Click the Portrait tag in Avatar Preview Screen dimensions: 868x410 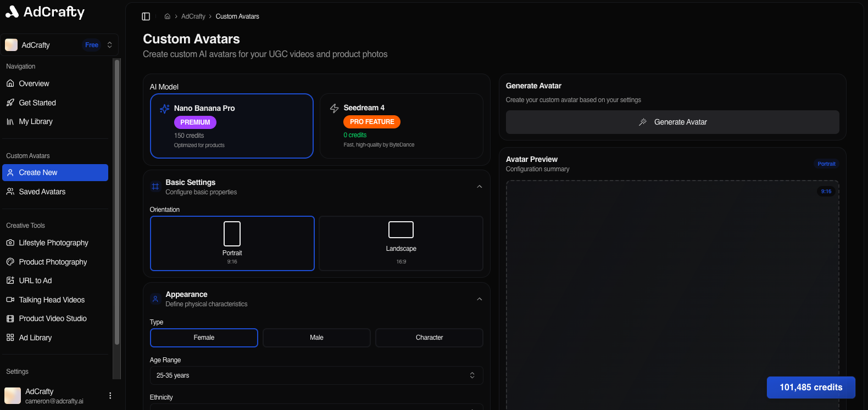[826, 164]
